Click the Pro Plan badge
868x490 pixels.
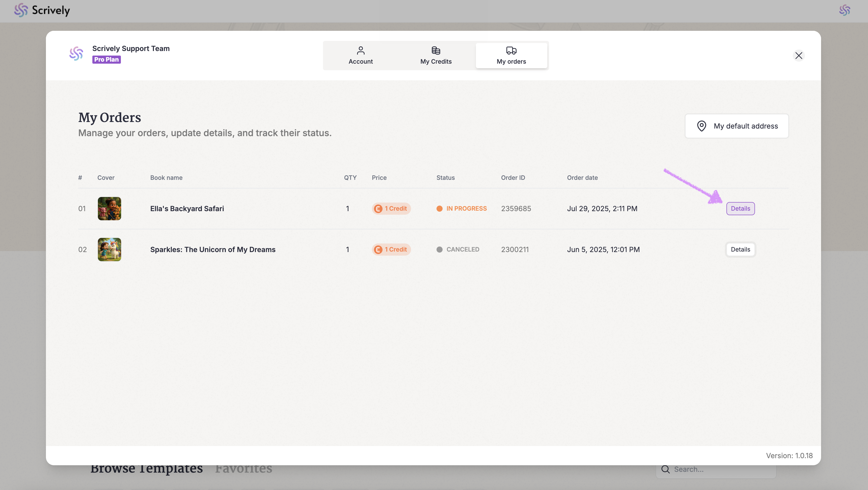106,59
